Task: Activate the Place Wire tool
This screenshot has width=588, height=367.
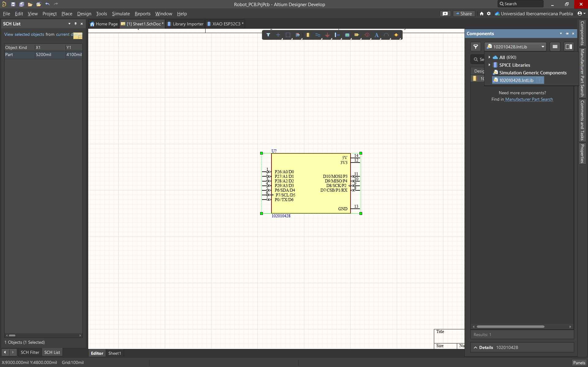Action: (318, 35)
